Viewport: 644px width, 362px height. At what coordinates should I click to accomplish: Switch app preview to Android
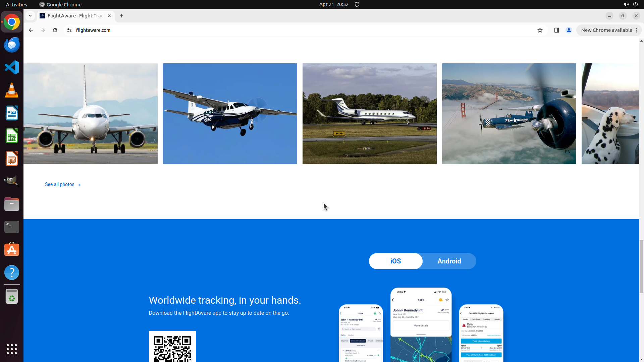pos(449,261)
